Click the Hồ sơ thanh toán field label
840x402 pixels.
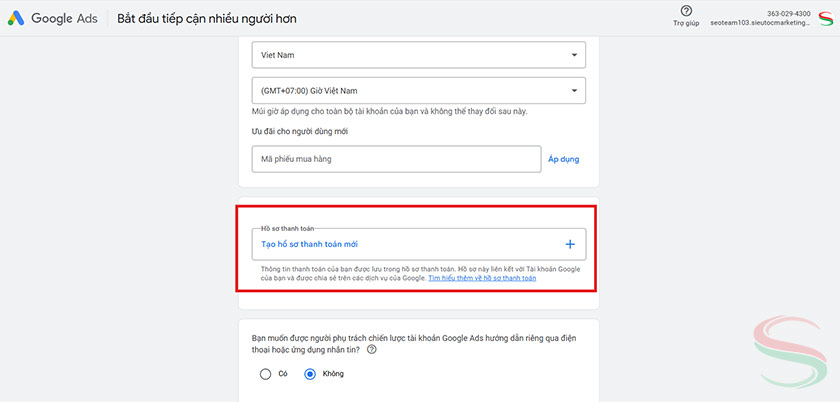coord(280,229)
